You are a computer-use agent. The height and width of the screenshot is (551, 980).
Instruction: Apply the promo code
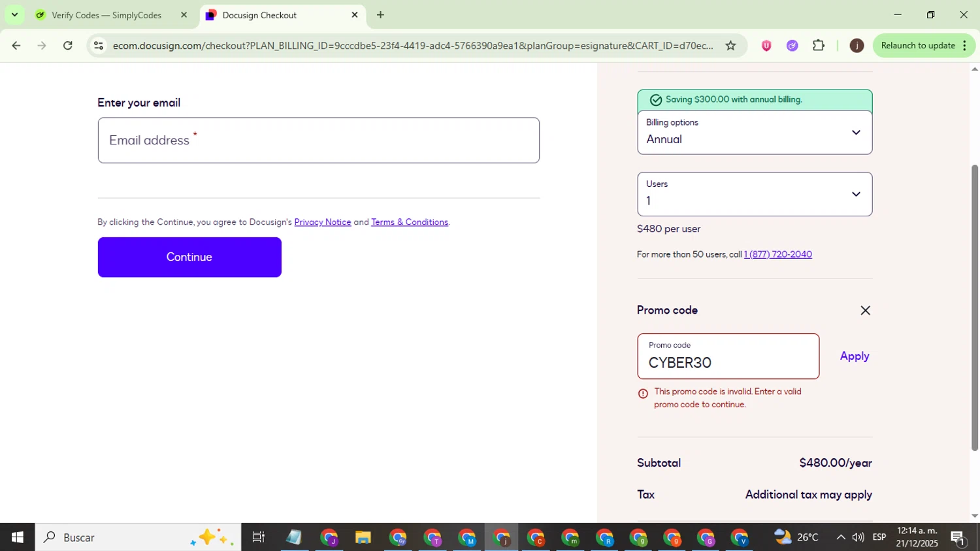[855, 356]
